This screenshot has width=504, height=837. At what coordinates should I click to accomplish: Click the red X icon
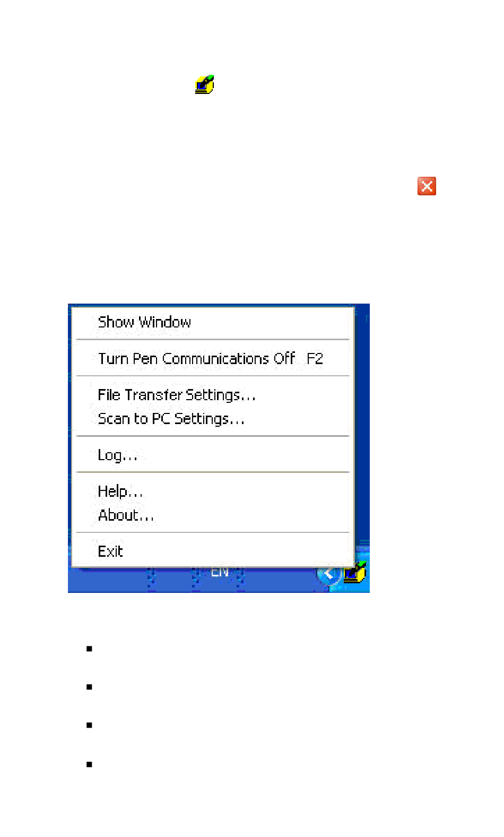[x=427, y=186]
